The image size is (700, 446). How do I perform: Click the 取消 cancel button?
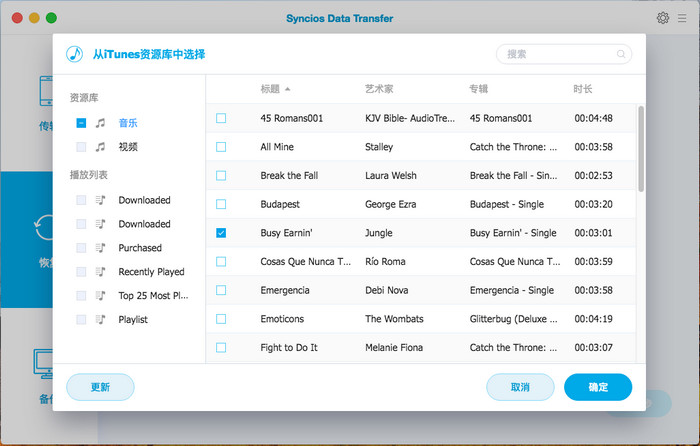click(520, 387)
